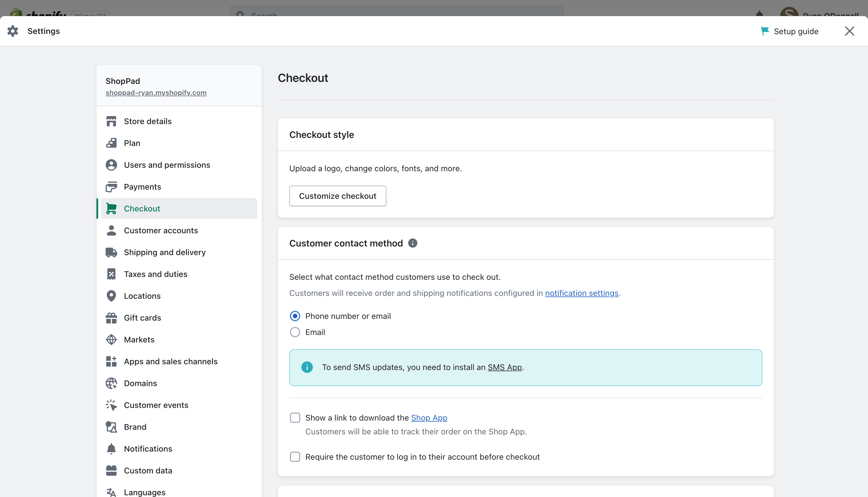Open Customer events settings
This screenshot has height=497, width=868.
[x=179, y=406]
